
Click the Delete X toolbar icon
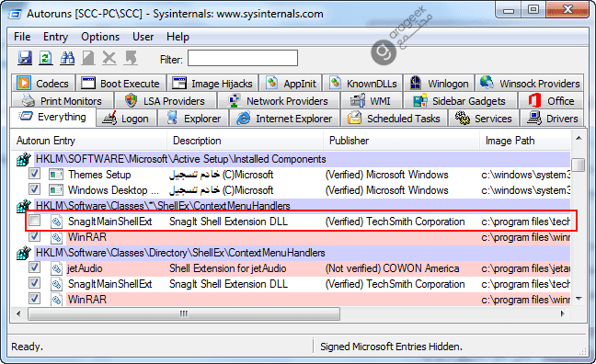pyautogui.click(x=109, y=58)
